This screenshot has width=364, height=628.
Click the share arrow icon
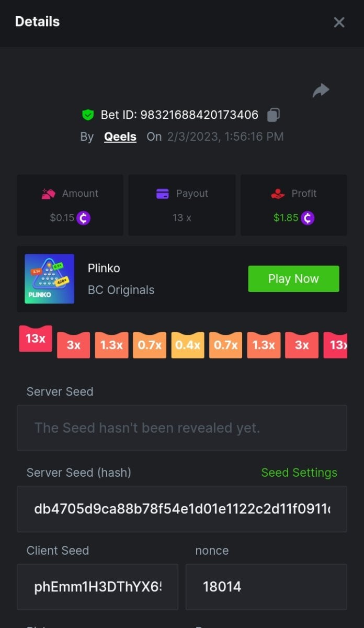(321, 91)
